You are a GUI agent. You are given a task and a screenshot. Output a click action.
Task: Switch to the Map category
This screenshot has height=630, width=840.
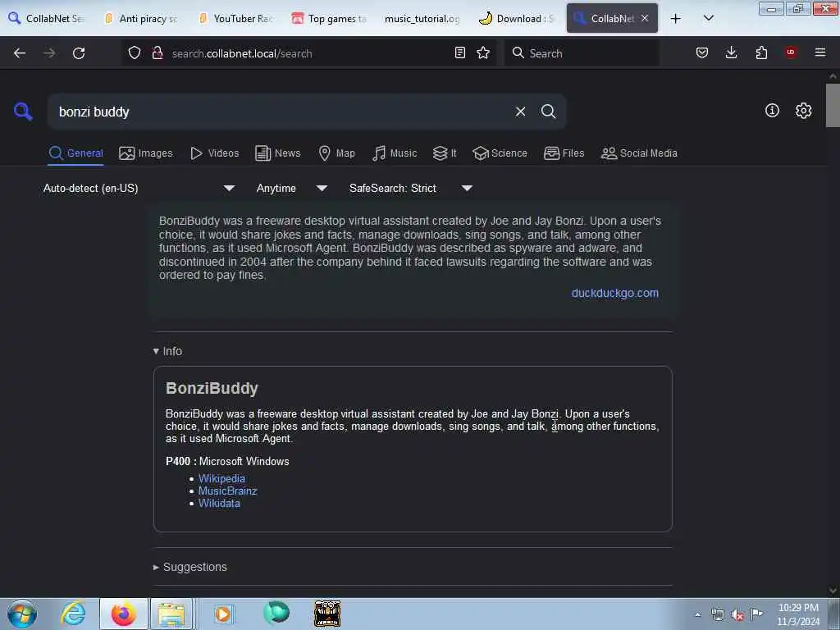click(336, 153)
